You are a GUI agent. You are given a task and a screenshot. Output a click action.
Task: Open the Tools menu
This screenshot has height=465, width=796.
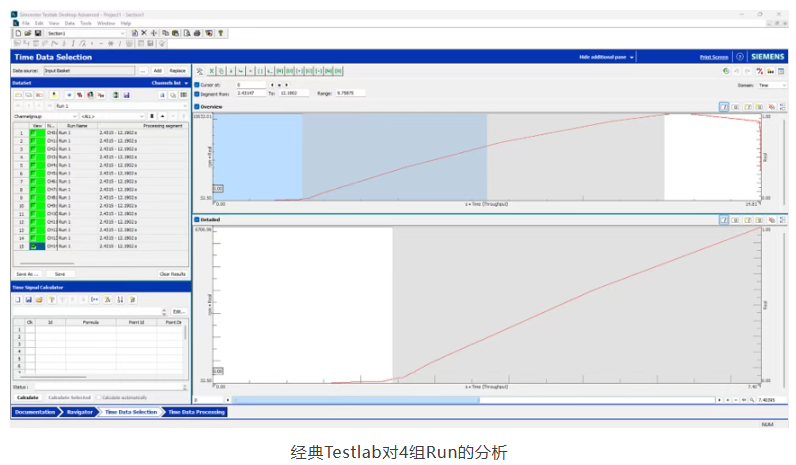tap(86, 23)
